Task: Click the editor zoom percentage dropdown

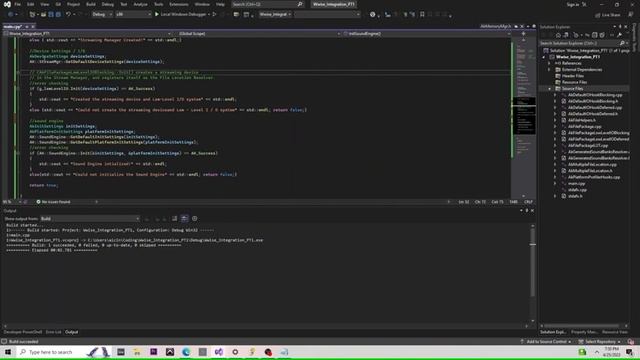Action: [x=12, y=202]
